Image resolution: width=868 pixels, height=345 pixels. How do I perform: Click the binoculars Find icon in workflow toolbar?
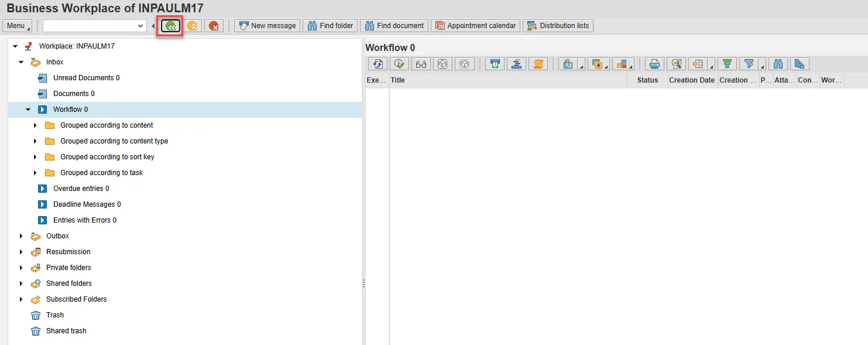pos(778,64)
